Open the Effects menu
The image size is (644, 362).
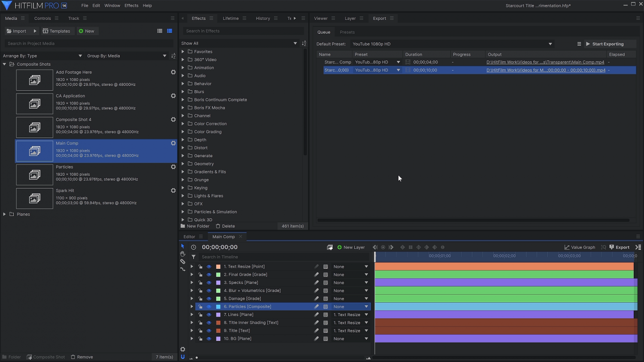tap(131, 6)
